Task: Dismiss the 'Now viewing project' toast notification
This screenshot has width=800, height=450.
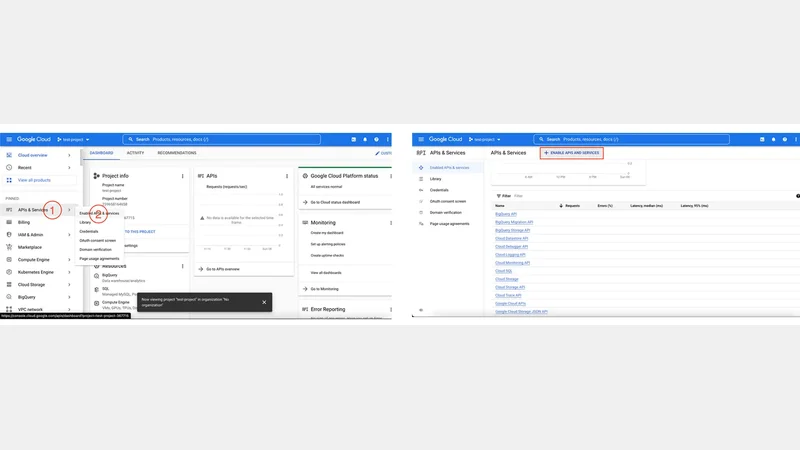Action: coord(264,302)
